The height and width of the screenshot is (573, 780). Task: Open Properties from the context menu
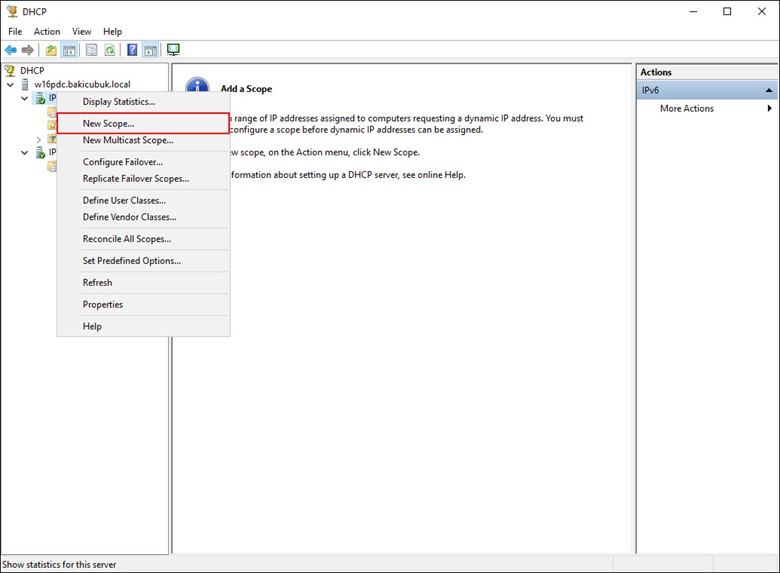click(x=143, y=304)
